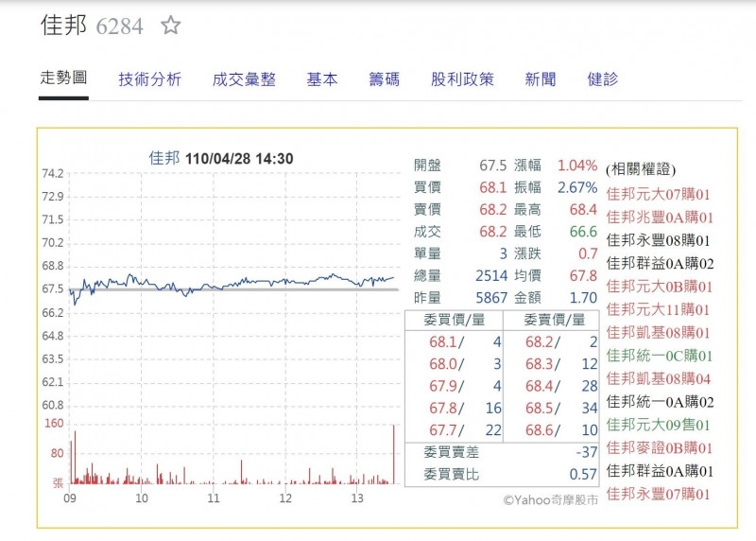Open warrant 佳邦麥證0B購01
This screenshot has height=541, width=756.
[659, 448]
